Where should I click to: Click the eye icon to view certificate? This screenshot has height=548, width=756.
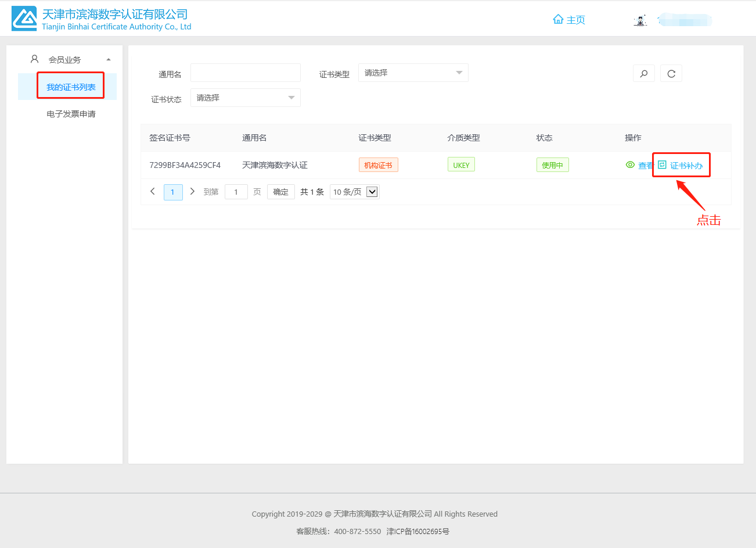[x=630, y=165]
